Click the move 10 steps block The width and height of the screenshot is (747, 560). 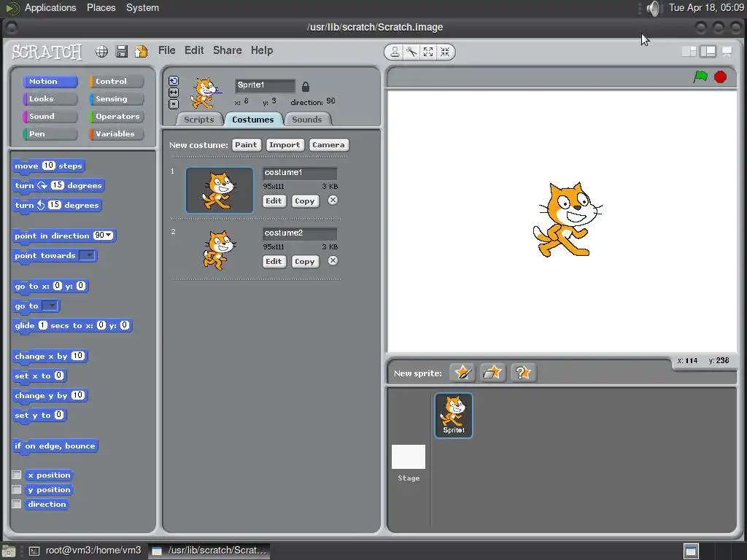pyautogui.click(x=48, y=166)
